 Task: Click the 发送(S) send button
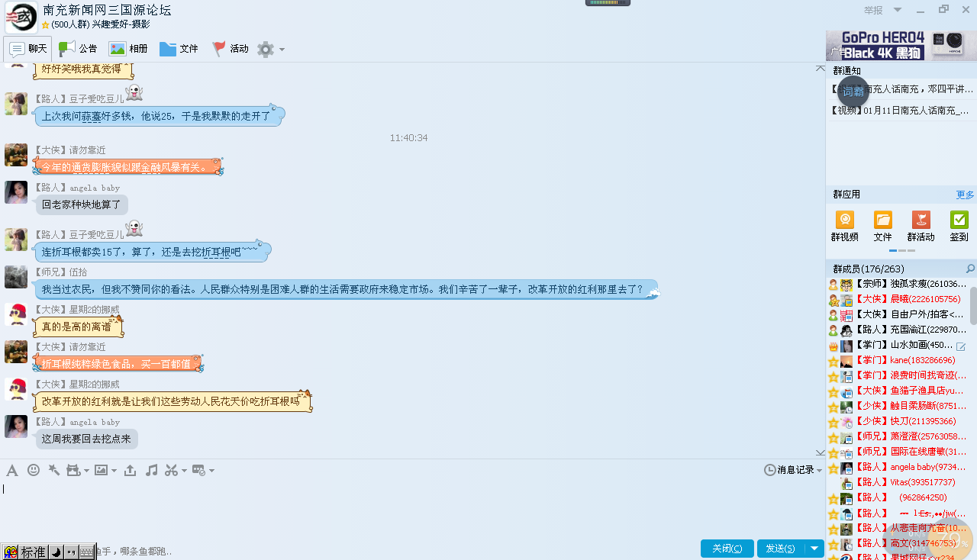click(x=779, y=549)
